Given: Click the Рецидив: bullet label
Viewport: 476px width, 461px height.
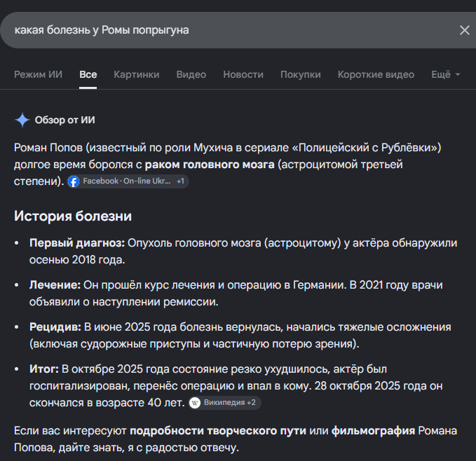Looking at the screenshot, I should coord(55,327).
